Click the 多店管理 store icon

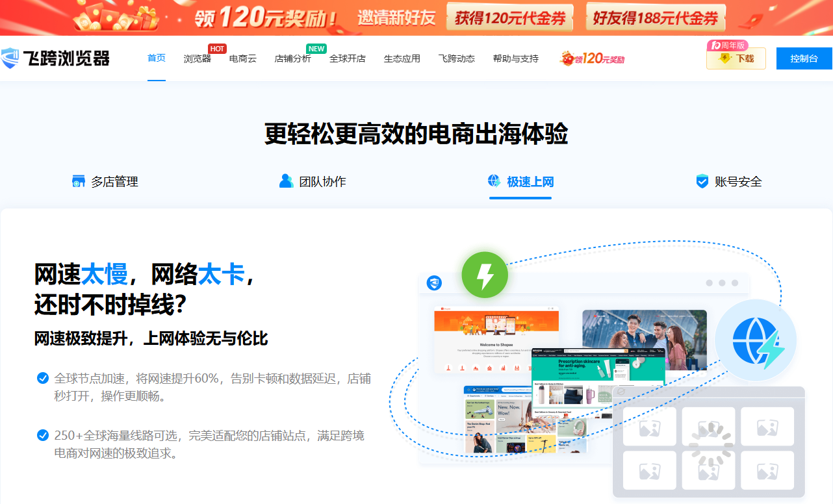(79, 181)
